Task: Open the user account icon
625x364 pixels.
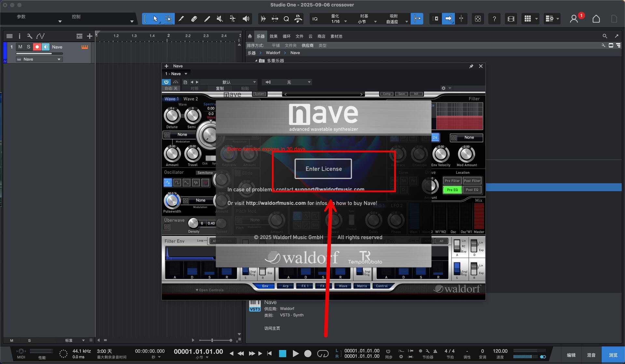Action: click(574, 19)
